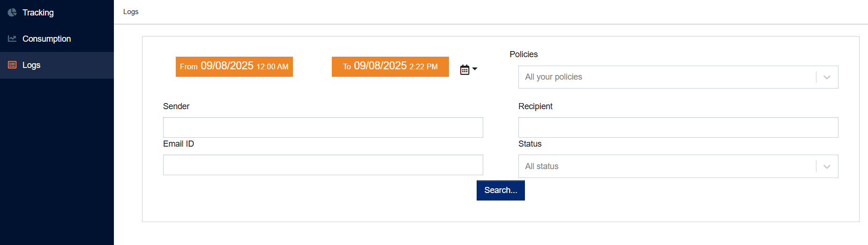The width and height of the screenshot is (868, 245).
Task: Click the chevron in Policies selector
Action: click(827, 77)
